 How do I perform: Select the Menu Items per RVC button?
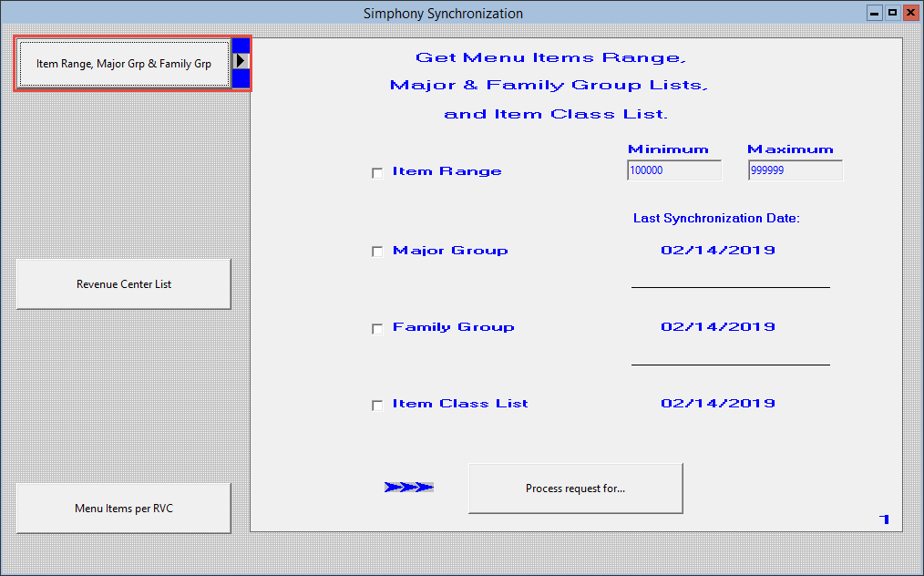[124, 509]
